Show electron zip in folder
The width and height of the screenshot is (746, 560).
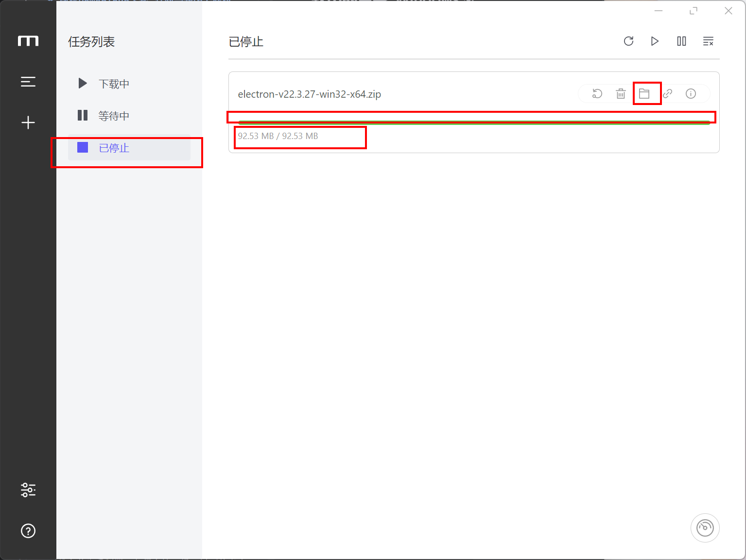pyautogui.click(x=644, y=94)
